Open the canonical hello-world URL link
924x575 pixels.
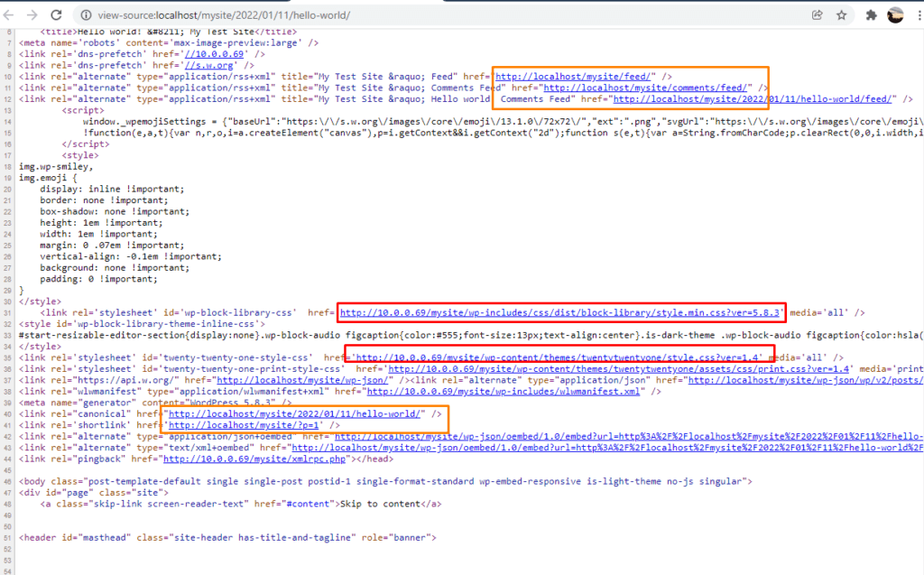point(295,413)
